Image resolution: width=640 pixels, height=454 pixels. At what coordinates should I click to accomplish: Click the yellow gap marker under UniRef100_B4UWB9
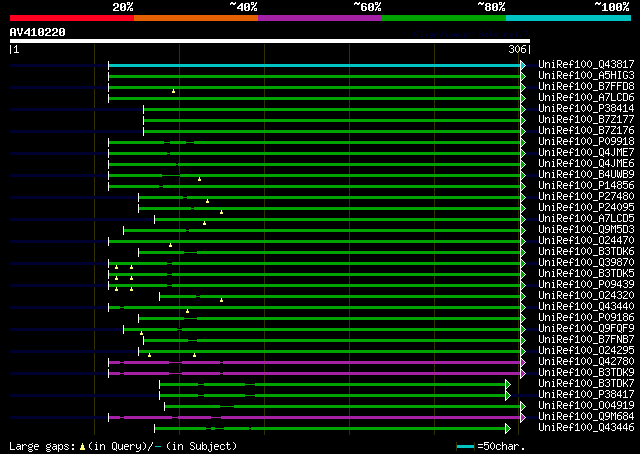point(199,179)
